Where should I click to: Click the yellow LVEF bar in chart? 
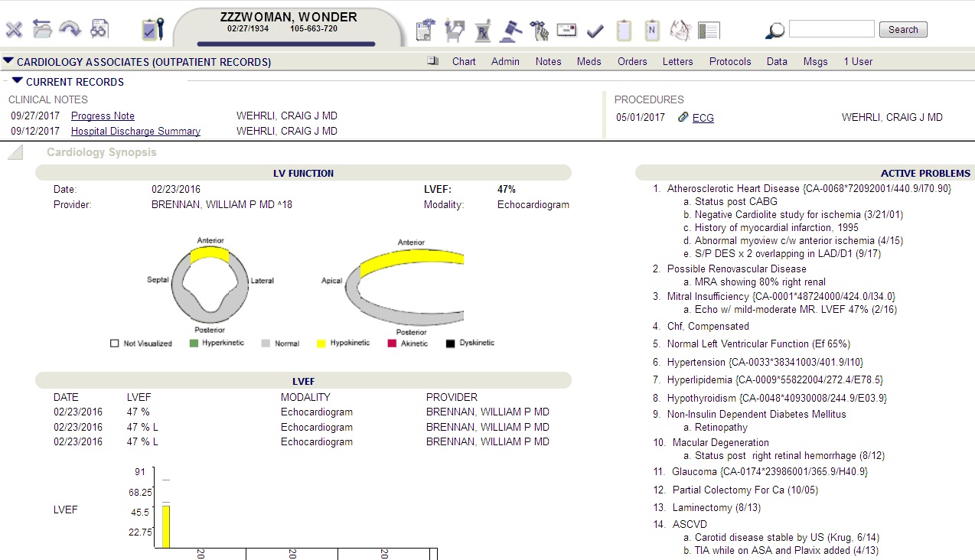(165, 526)
